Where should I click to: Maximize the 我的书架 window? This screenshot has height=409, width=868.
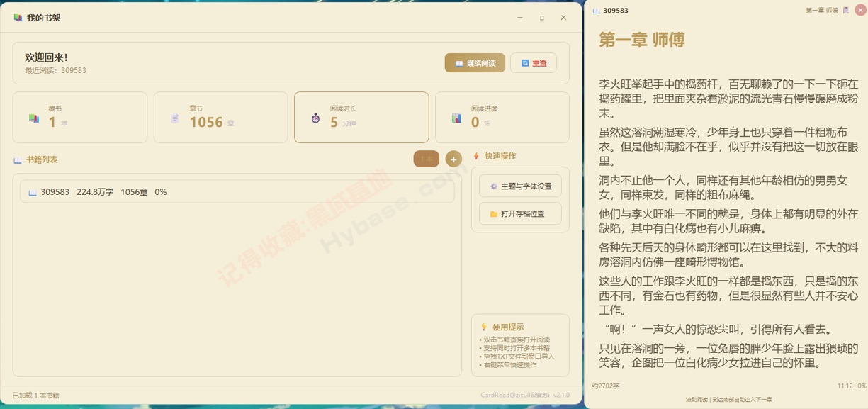point(542,18)
